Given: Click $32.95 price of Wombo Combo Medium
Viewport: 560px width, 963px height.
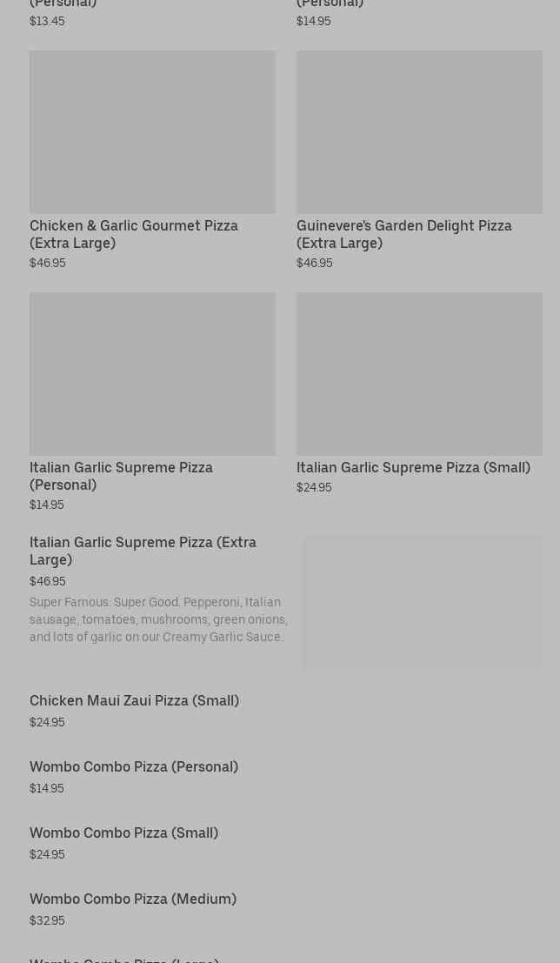Looking at the screenshot, I should 47,920.
